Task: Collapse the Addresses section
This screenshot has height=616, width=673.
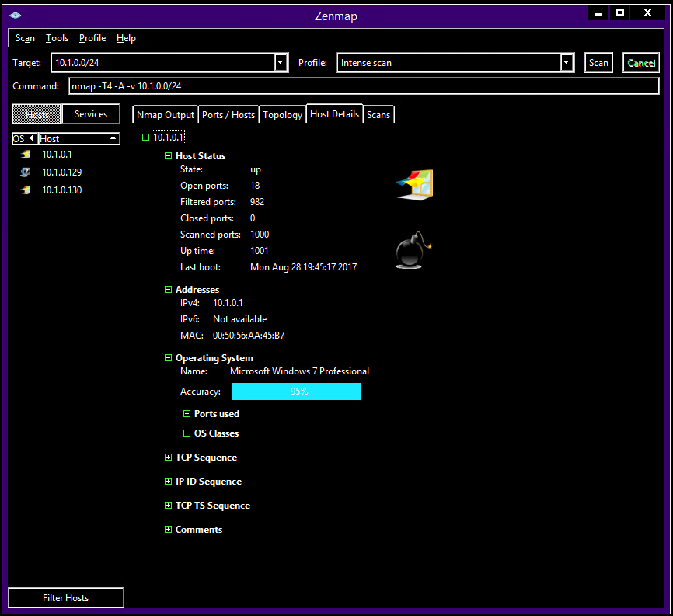Action: 168,290
